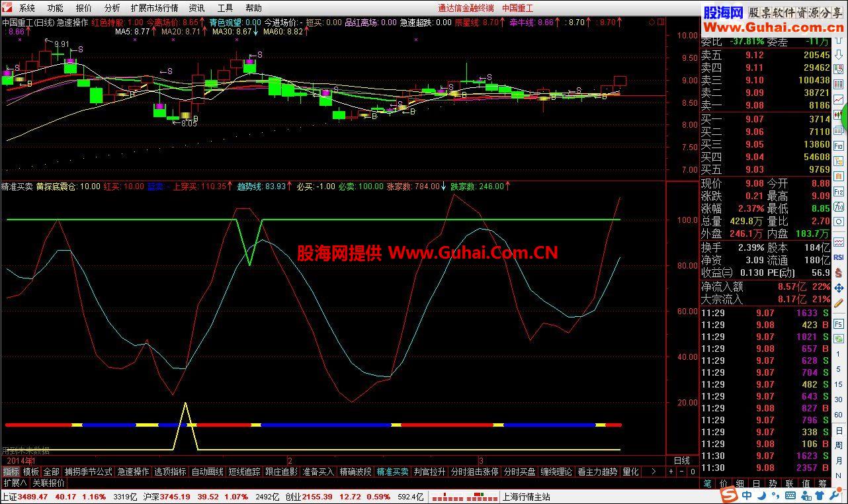Click the - zoom button beside indicator tabs

tap(681, 472)
